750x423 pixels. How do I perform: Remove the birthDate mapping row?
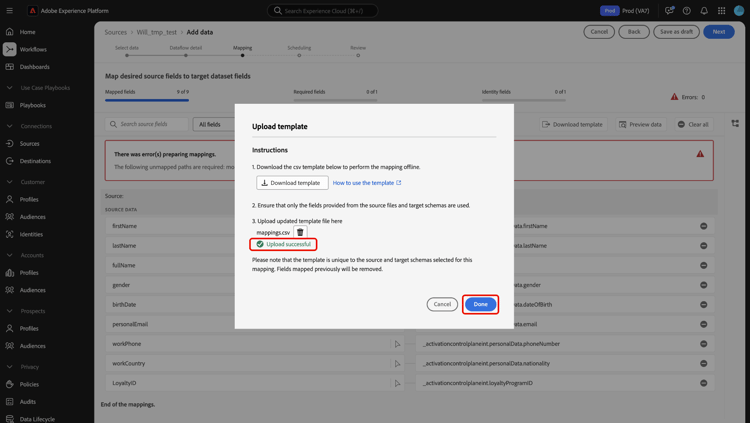pyautogui.click(x=704, y=304)
